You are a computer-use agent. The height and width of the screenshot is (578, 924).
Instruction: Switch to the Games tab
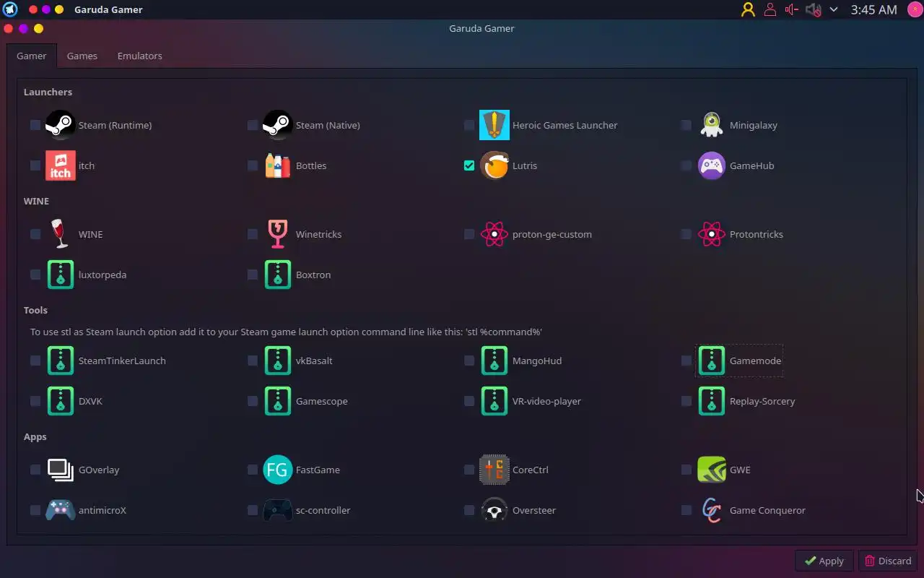click(x=82, y=56)
